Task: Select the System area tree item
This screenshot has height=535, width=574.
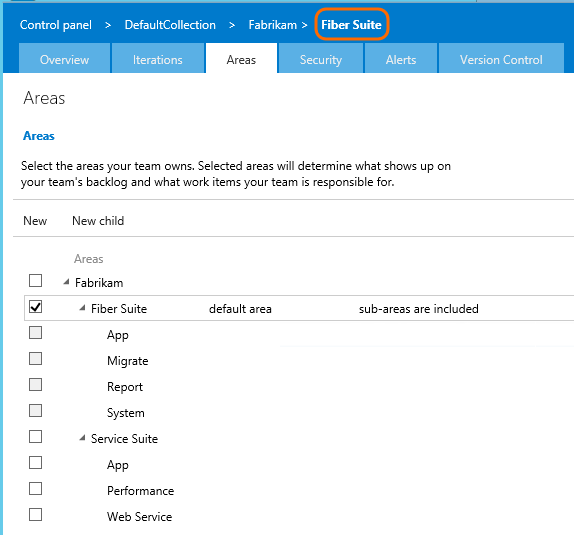Action: click(x=126, y=413)
